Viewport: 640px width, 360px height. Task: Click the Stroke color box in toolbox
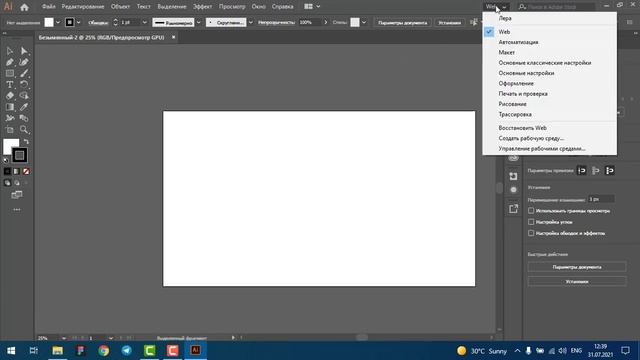click(x=20, y=155)
